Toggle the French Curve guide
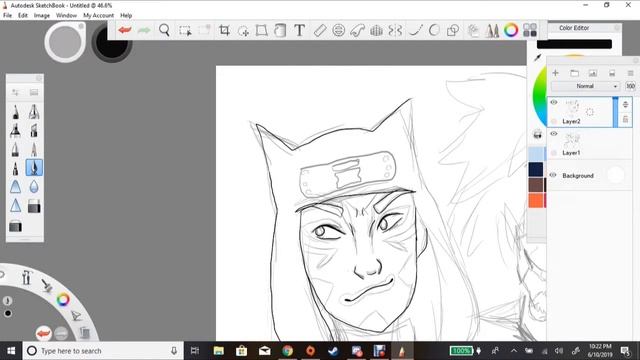Viewport: 640px width, 360px height. [x=357, y=30]
